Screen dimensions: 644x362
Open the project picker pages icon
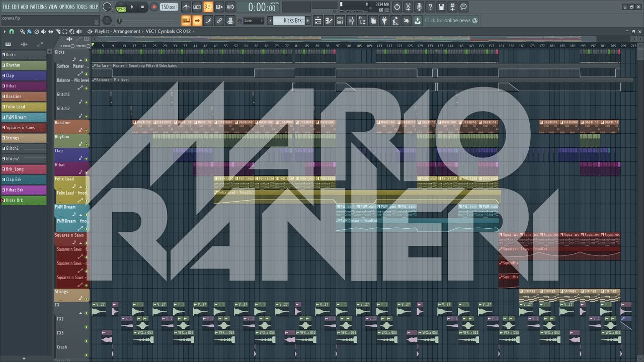coord(373,21)
